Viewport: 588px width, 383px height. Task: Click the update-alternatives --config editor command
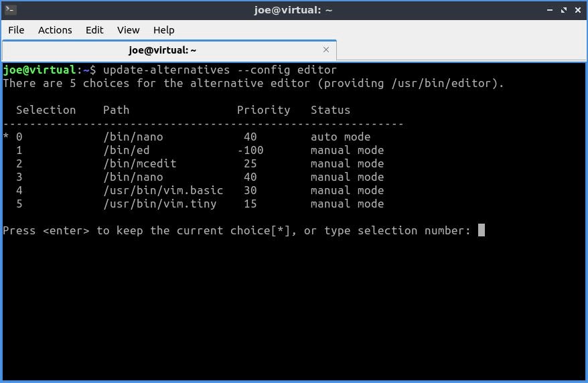pos(220,70)
